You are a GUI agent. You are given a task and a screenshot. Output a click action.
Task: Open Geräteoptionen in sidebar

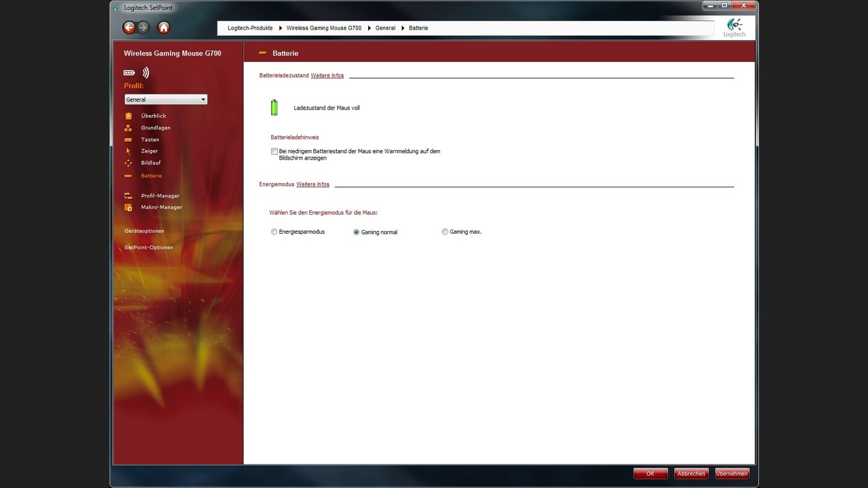click(x=145, y=231)
